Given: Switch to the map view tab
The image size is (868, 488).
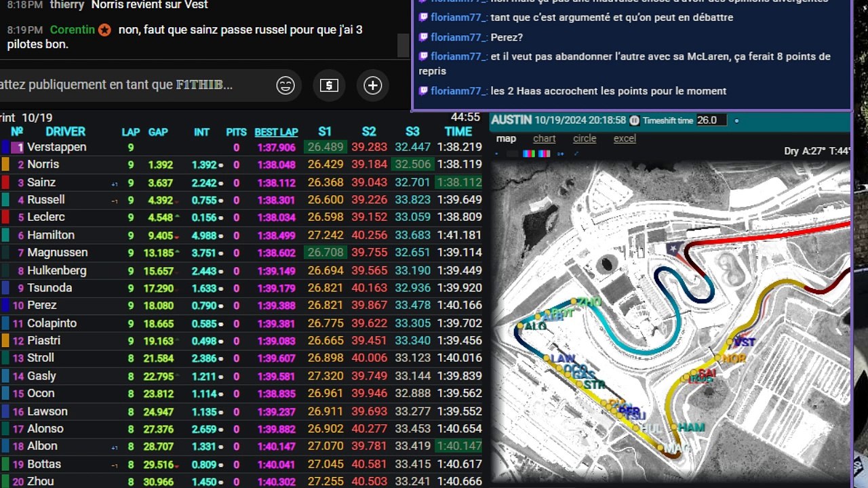Looking at the screenshot, I should (506, 138).
